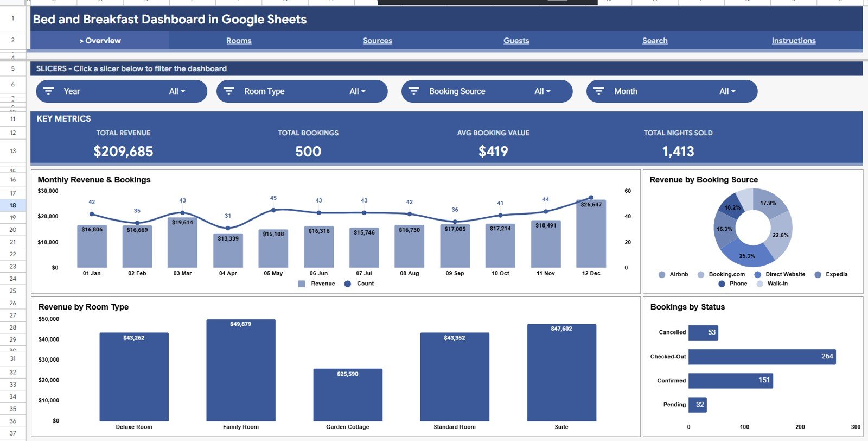The height and width of the screenshot is (441, 868).
Task: Click the Deluxe Room revenue bar
Action: click(x=134, y=377)
